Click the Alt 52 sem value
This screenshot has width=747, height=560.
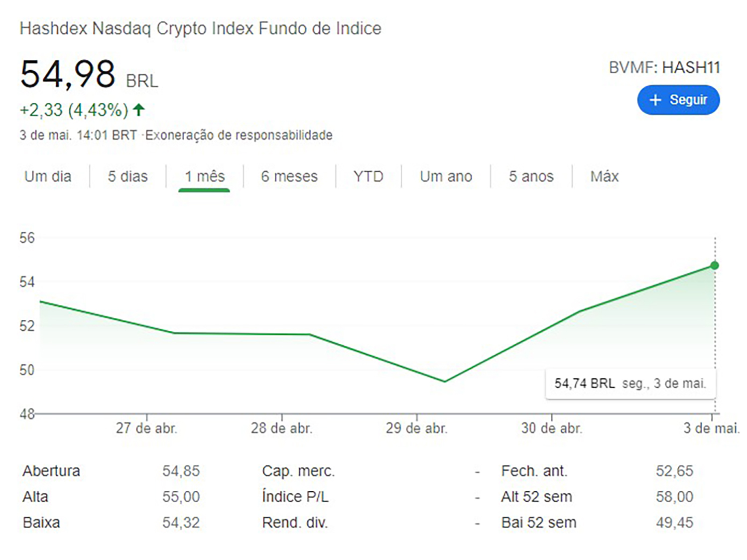point(674,497)
